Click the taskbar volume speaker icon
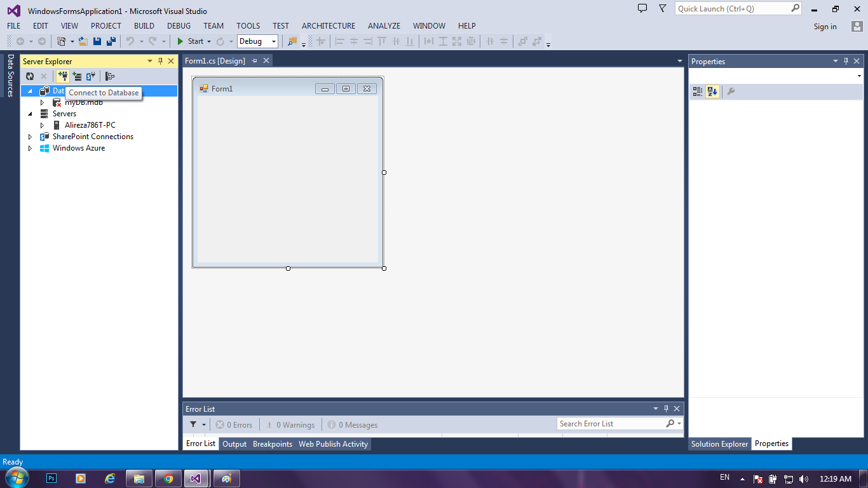 point(804,479)
